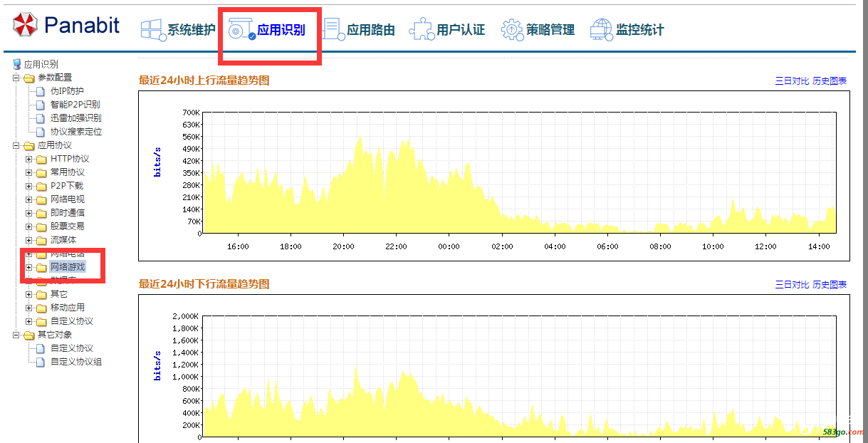
Task: Click the 应用路由 document icon
Action: pos(331,29)
